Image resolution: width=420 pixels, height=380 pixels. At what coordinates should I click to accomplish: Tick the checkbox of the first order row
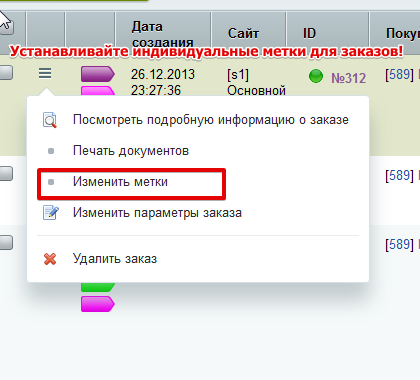tap(6, 72)
